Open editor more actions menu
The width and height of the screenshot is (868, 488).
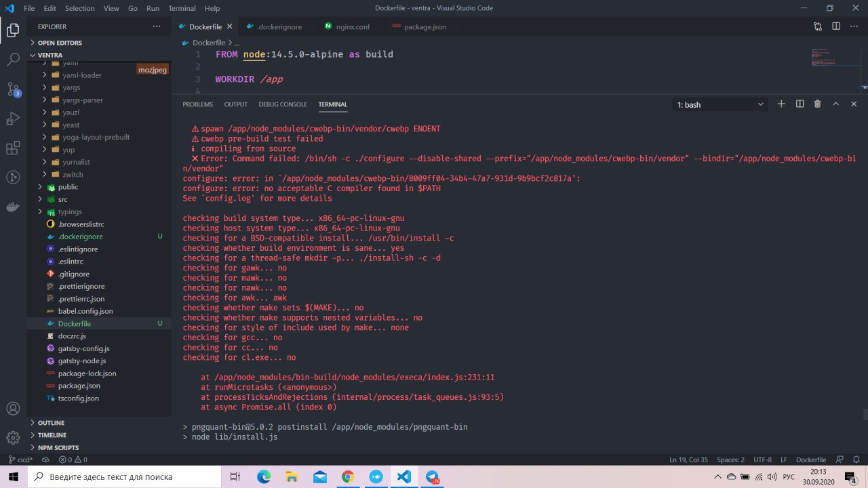854,26
